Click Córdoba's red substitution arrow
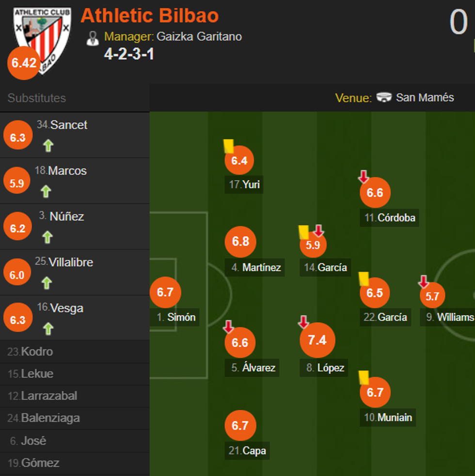Image resolution: width=475 pixels, height=476 pixels. tap(364, 177)
